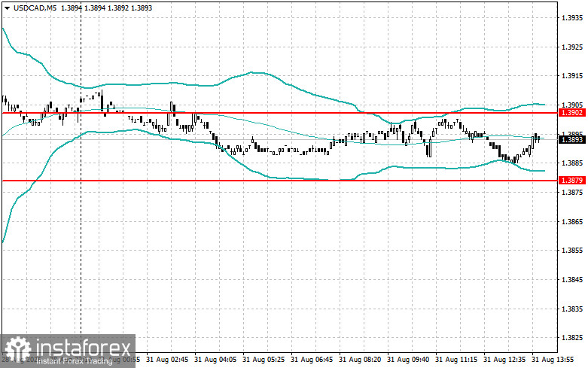
Task: Click the 1.3855 price axis label
Action: 573,251
